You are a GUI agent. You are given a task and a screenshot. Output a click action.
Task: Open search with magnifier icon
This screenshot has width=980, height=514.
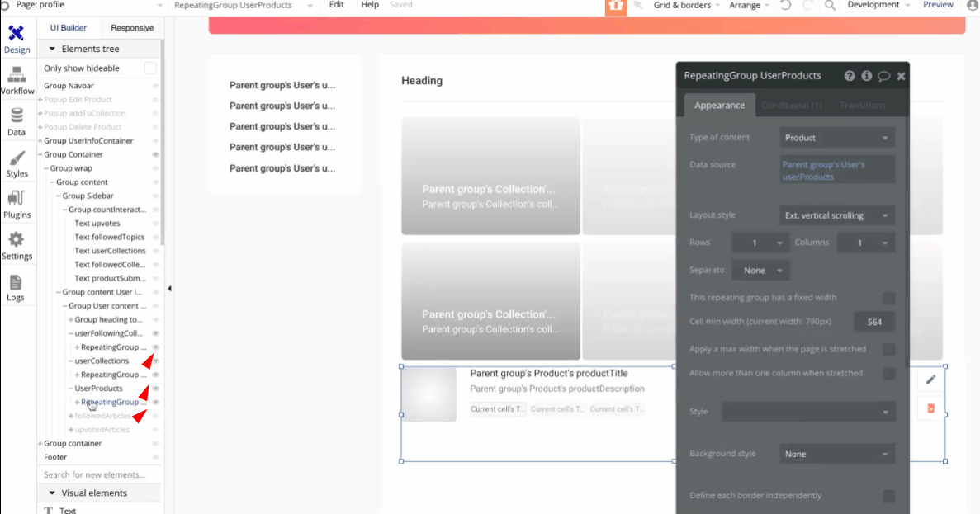coord(830,6)
